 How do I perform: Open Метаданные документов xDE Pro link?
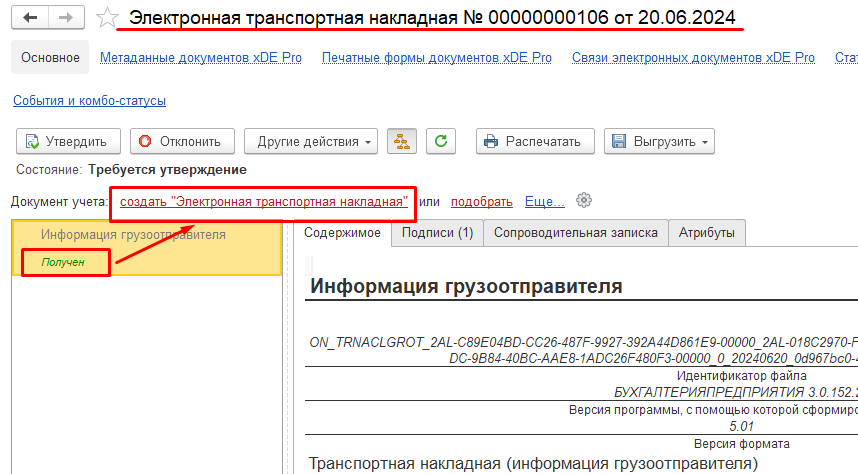tap(201, 57)
